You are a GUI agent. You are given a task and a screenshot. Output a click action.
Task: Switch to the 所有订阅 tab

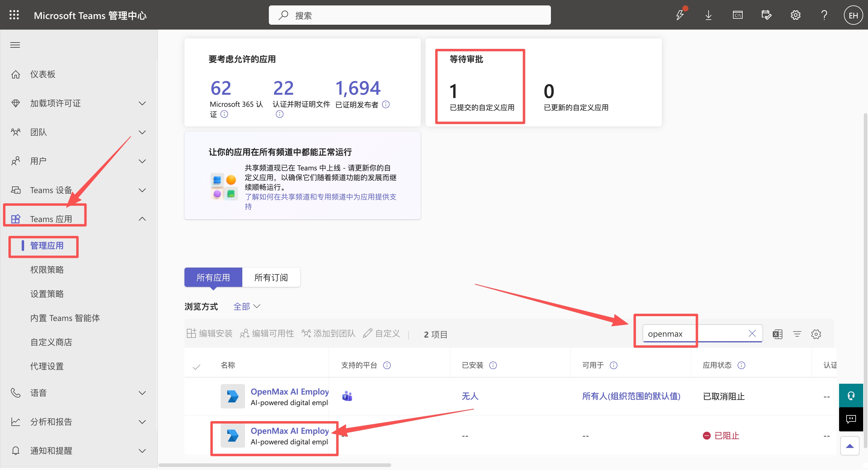tap(271, 277)
